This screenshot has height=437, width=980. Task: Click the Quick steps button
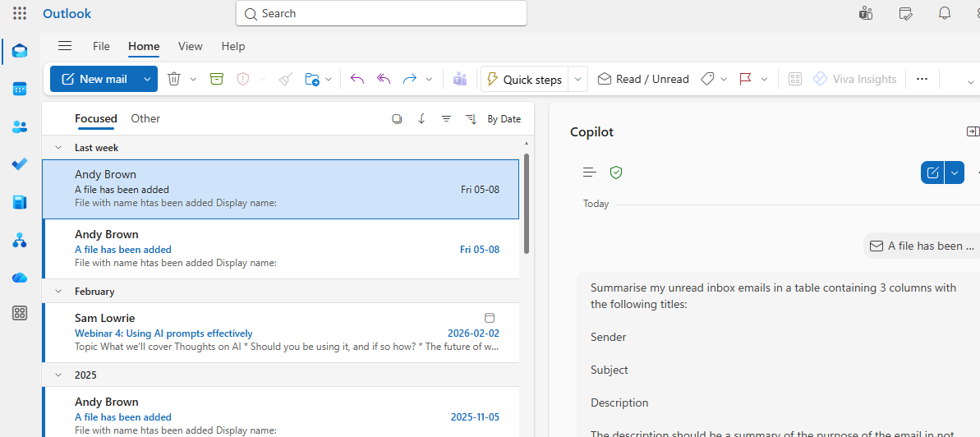coord(524,80)
